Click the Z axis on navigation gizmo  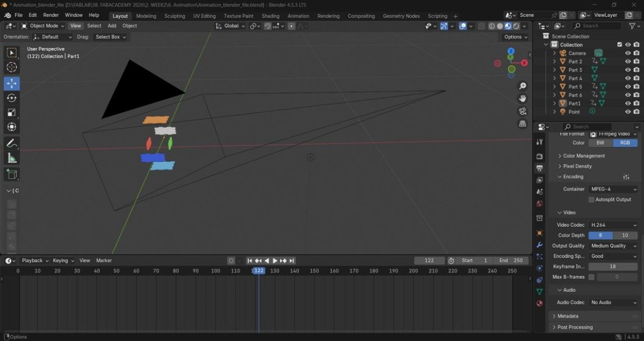pos(511,51)
